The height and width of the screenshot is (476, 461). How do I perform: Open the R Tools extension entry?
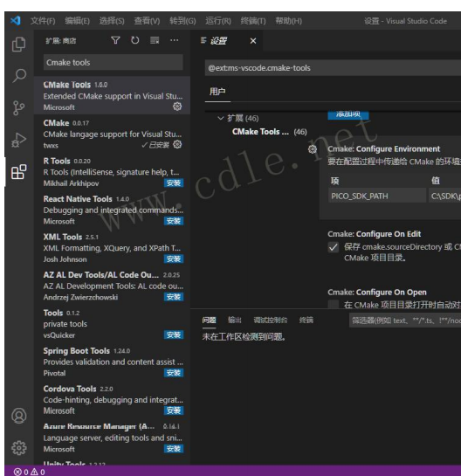click(112, 171)
